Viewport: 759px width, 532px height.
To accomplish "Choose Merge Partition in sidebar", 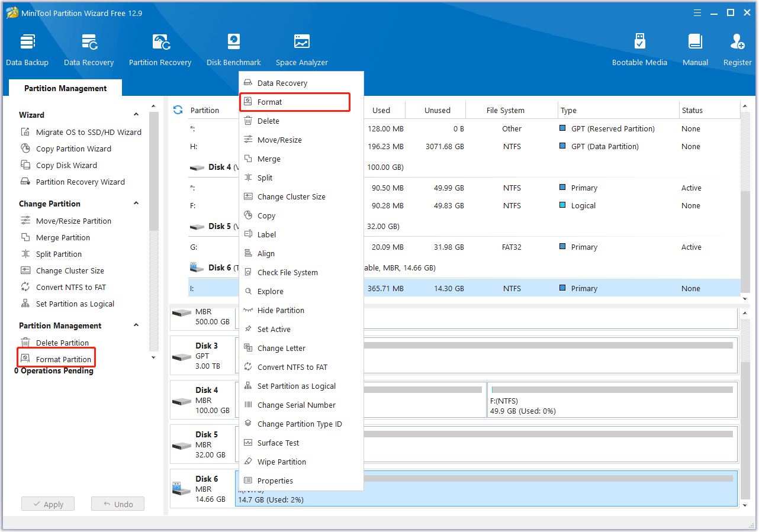I will point(55,237).
